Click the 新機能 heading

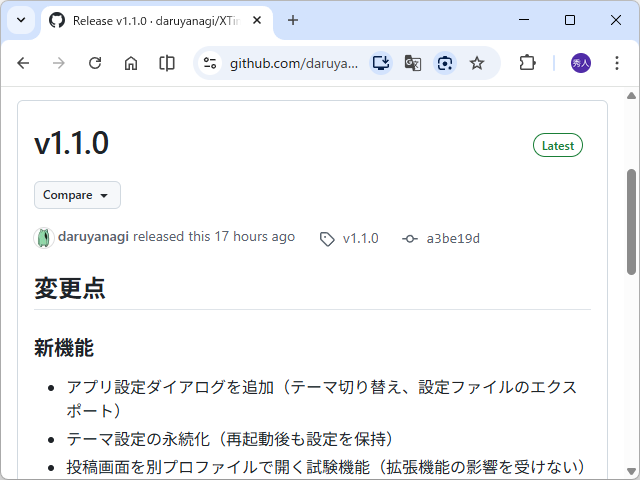(64, 348)
